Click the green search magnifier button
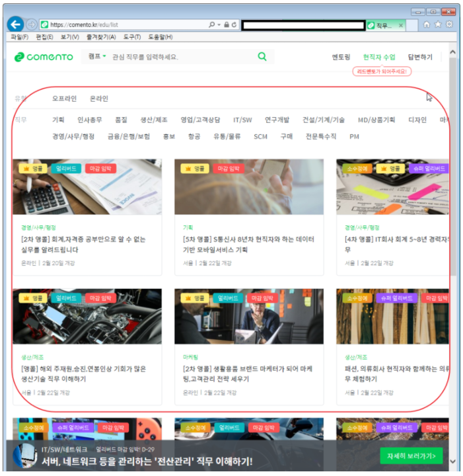The width and height of the screenshot is (463, 476). (x=262, y=56)
